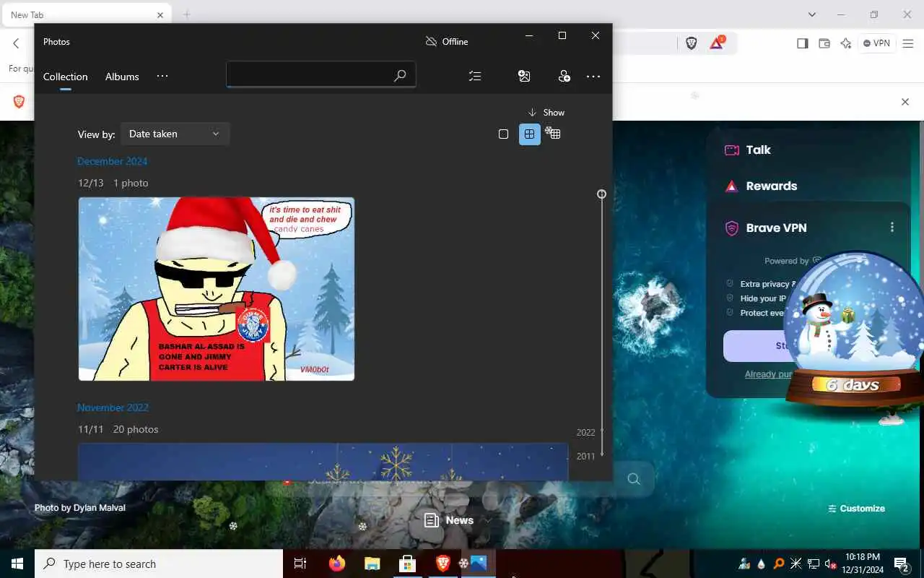Click the Photo by Dylan Malval credit
Screen dimensions: 924x578
pos(80,508)
